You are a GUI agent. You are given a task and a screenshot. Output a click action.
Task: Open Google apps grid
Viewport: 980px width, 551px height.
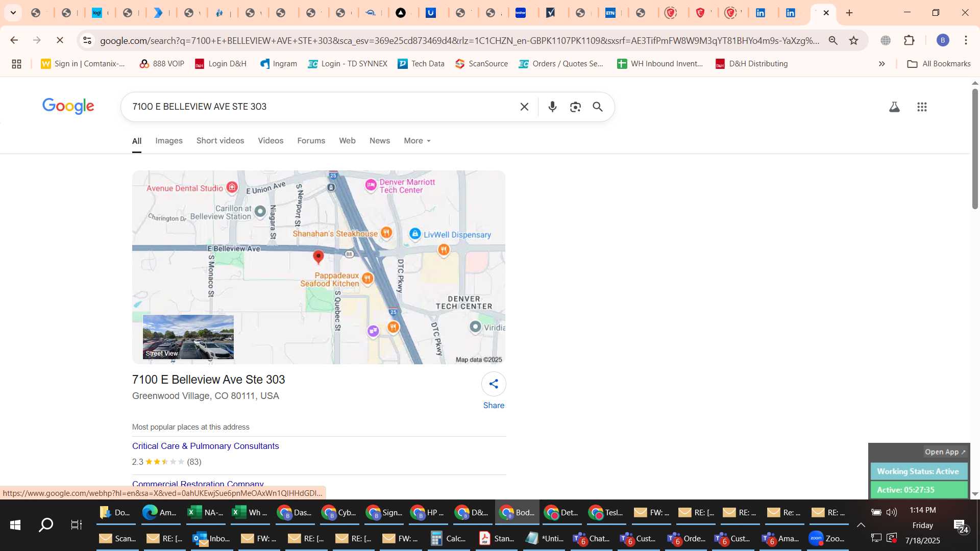[922, 107]
